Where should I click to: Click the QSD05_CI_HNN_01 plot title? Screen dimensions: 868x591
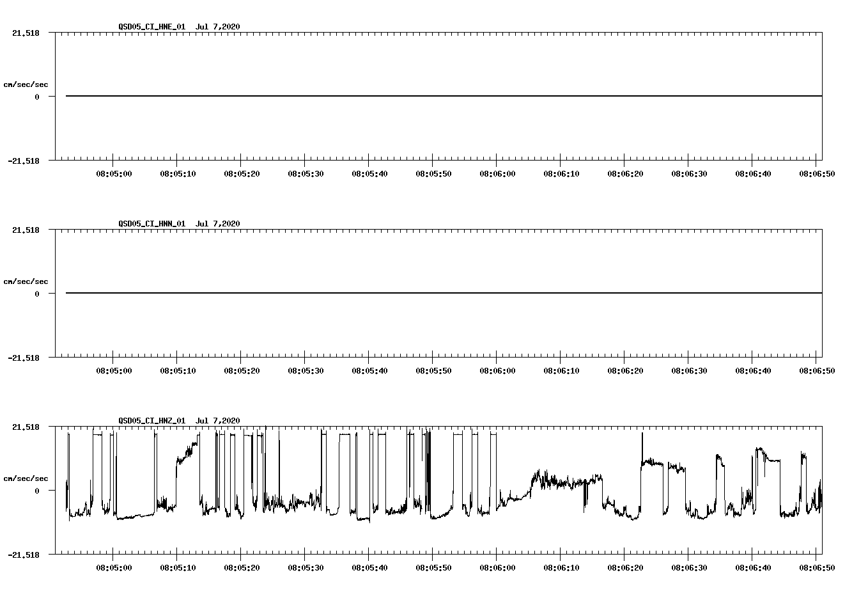click(179, 224)
